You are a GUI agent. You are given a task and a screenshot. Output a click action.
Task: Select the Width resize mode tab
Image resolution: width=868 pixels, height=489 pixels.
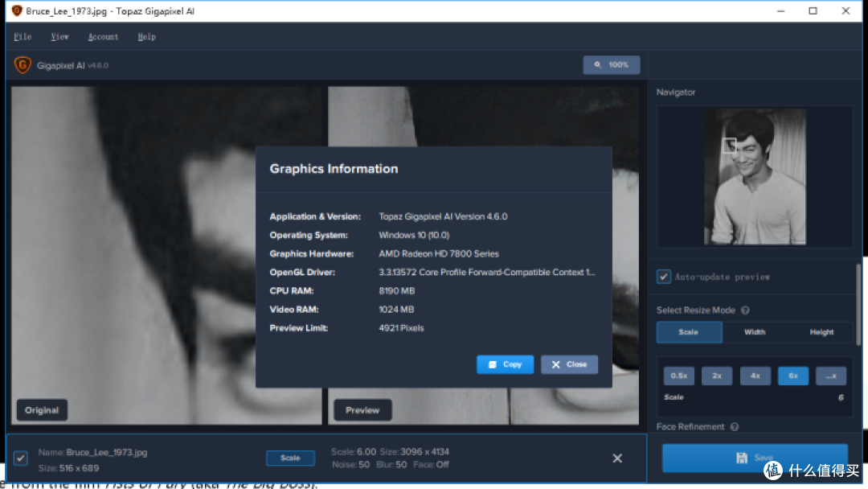[755, 332]
